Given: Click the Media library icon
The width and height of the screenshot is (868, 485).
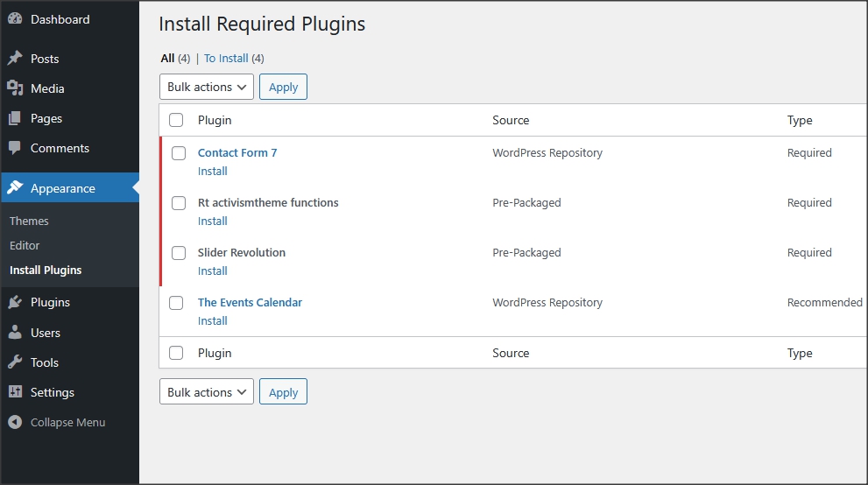Looking at the screenshot, I should [x=15, y=88].
